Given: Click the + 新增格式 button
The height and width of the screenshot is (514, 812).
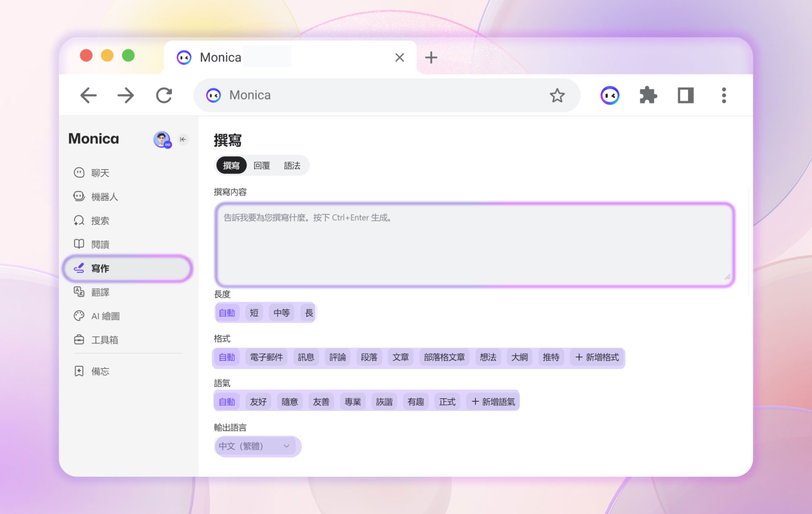Looking at the screenshot, I should tap(597, 357).
